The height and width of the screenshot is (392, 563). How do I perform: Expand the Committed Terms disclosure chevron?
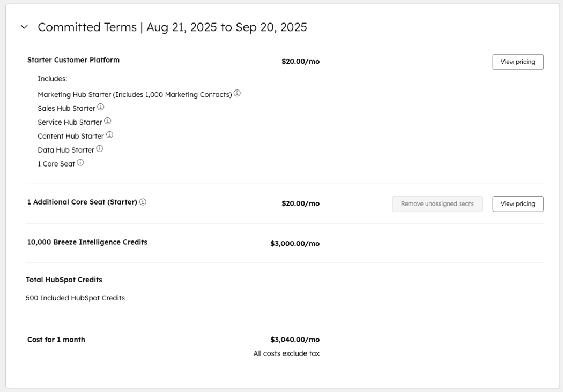pyautogui.click(x=24, y=25)
